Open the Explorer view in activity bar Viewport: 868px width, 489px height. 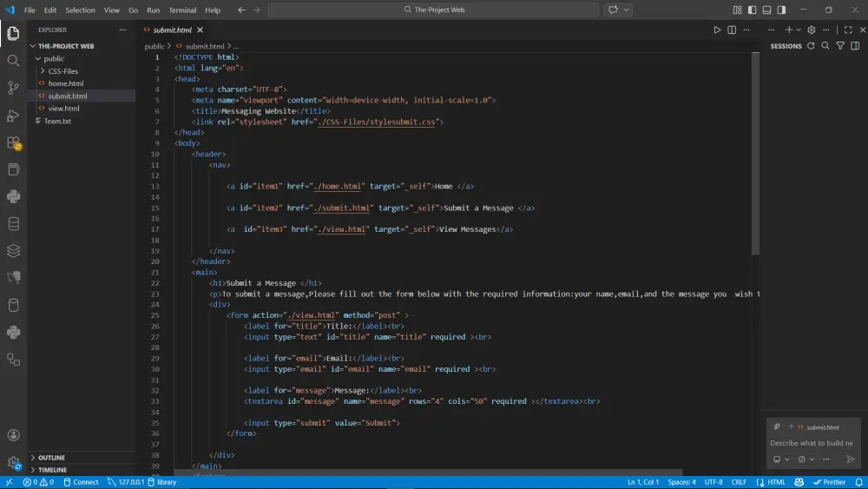coord(13,33)
